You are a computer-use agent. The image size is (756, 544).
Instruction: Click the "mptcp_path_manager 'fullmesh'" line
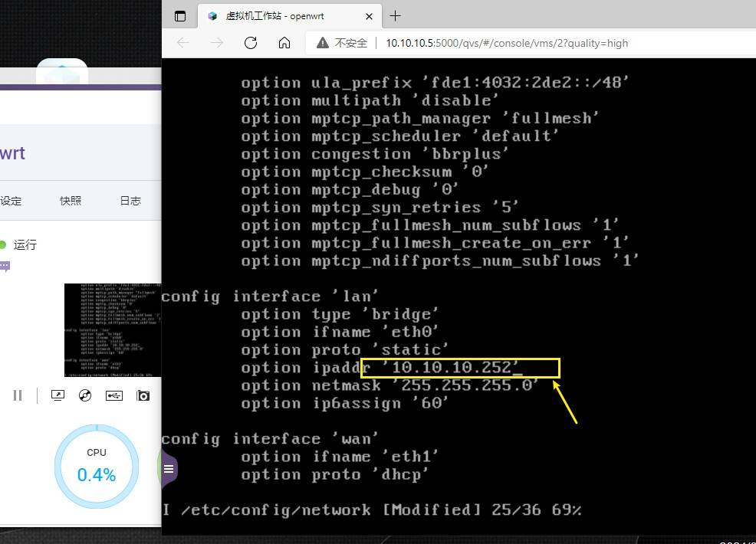click(420, 119)
